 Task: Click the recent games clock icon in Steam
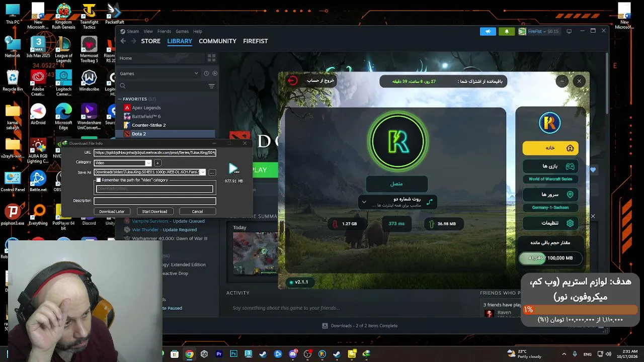pyautogui.click(x=206, y=73)
